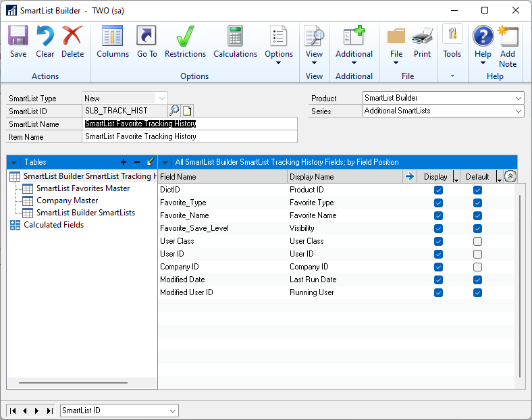532x420 pixels.
Task: Click the Clear undo arrow icon
Action: [x=45, y=36]
